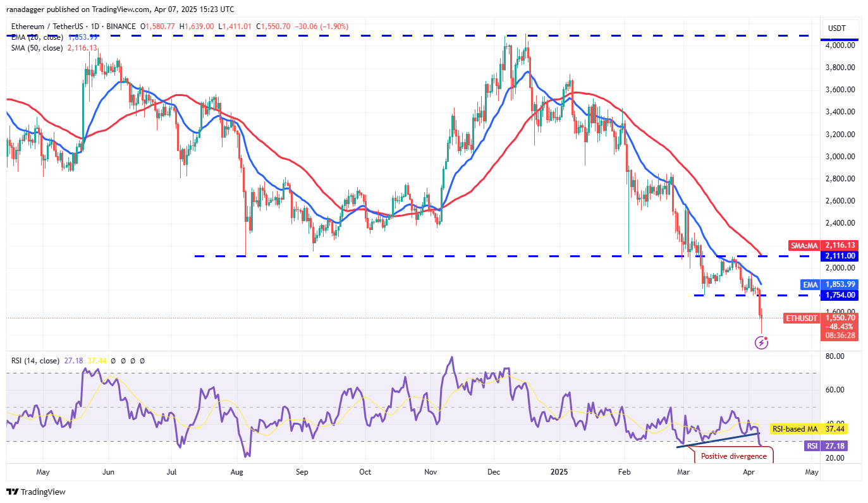Screen dimensions: 868x503
Task: Select the purple lightning event icon near the last candle
Action: pos(761,342)
